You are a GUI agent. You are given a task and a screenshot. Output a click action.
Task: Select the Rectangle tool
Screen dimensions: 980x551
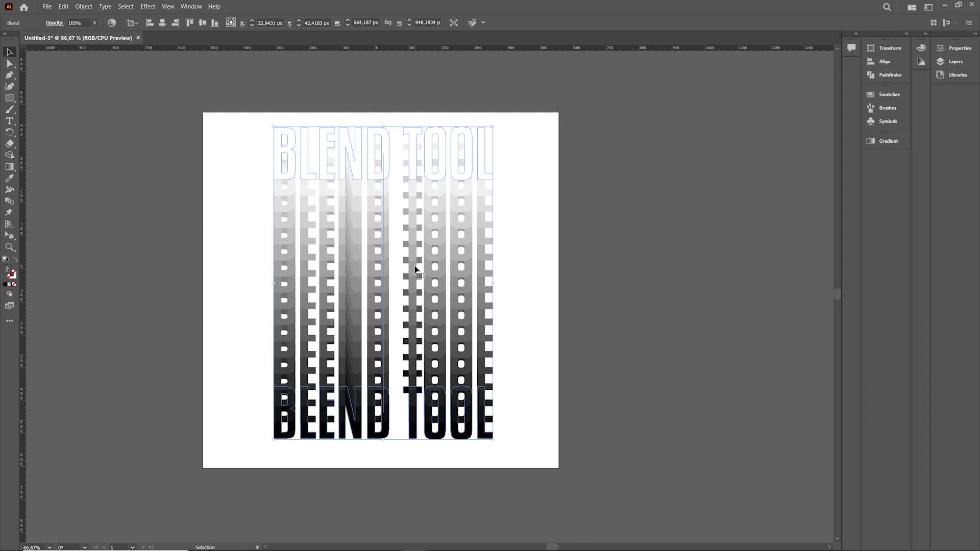tap(9, 98)
